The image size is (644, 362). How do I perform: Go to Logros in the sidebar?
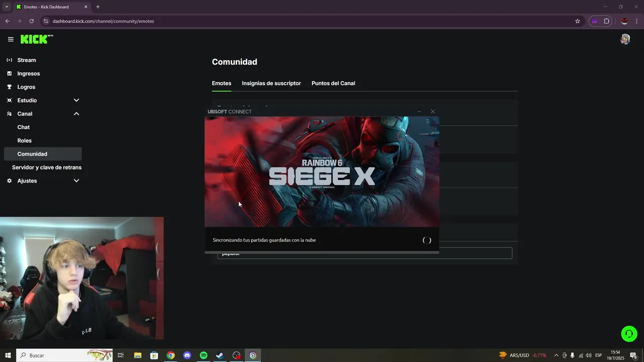(26, 87)
